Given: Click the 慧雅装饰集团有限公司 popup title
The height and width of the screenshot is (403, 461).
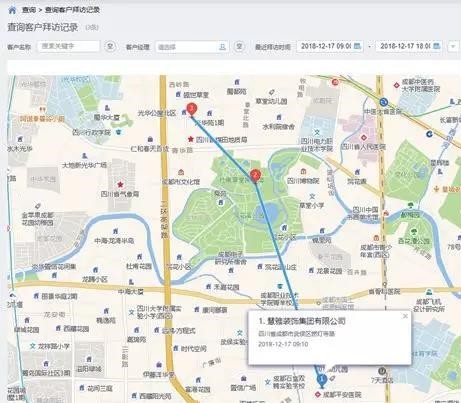Looking at the screenshot, I should click(302, 321).
